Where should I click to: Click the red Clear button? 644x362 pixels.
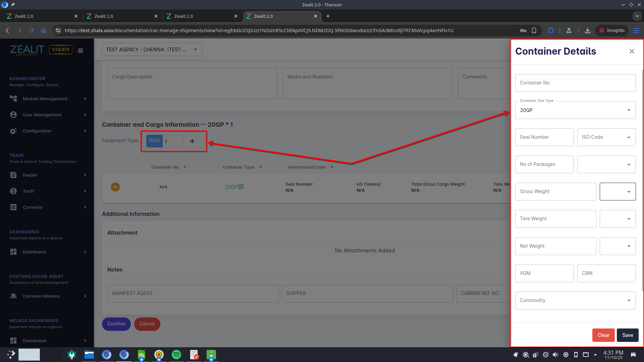point(603,335)
